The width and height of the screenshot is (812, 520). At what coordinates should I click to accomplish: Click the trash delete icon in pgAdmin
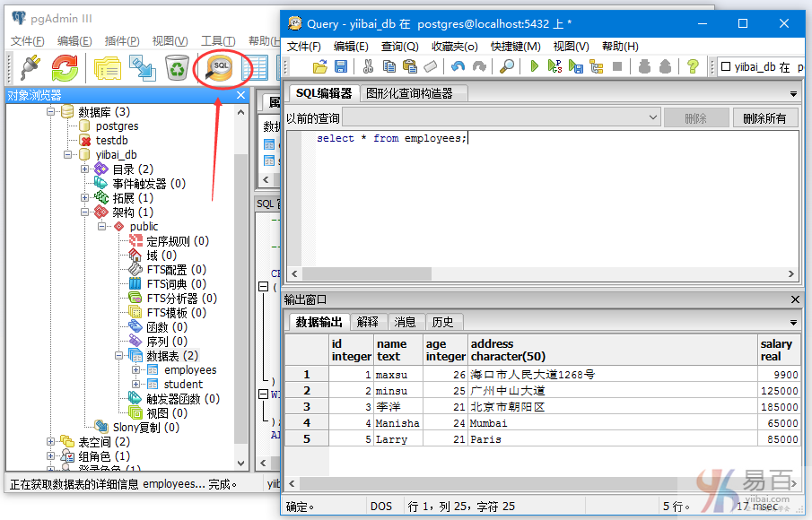tap(177, 68)
